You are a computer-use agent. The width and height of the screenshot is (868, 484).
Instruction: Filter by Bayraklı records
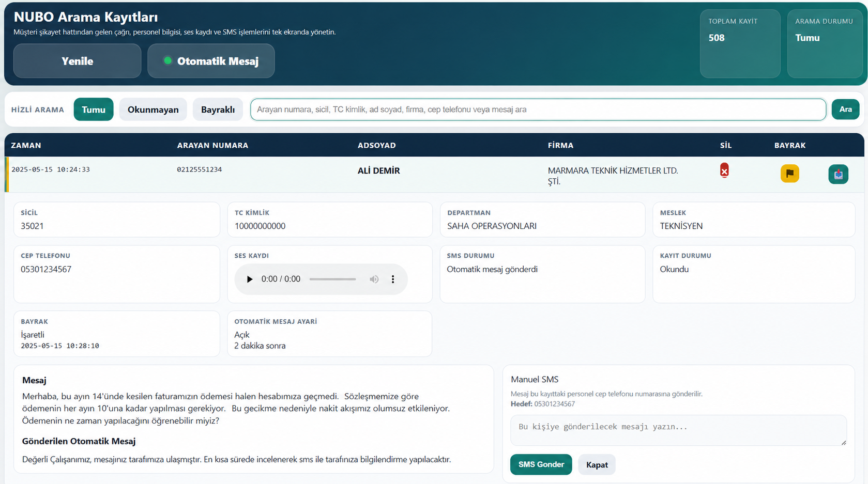click(x=218, y=110)
